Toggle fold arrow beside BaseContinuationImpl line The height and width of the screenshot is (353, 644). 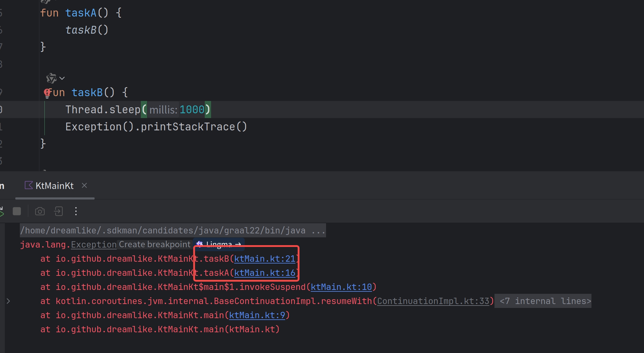(x=8, y=301)
